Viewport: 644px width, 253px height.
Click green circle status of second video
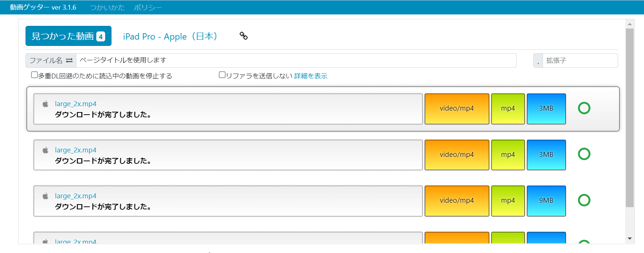click(x=584, y=154)
